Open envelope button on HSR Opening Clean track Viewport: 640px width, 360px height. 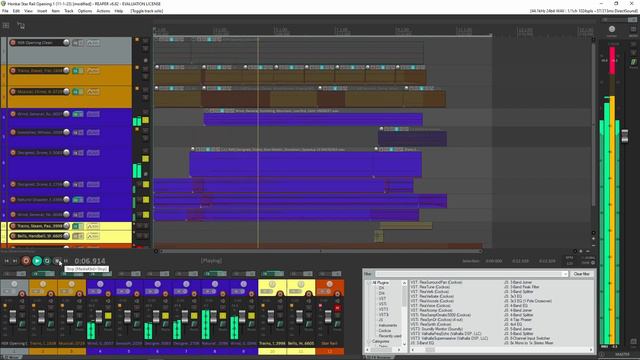pyautogui.click(x=93, y=42)
